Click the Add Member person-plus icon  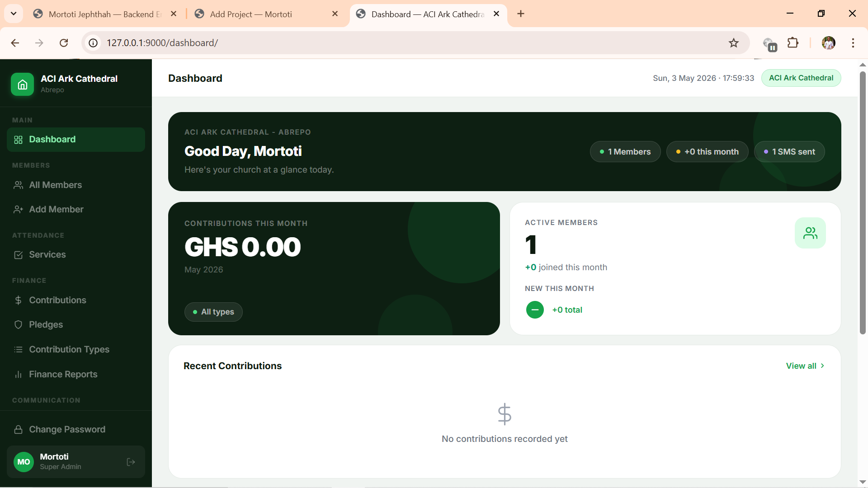click(18, 210)
